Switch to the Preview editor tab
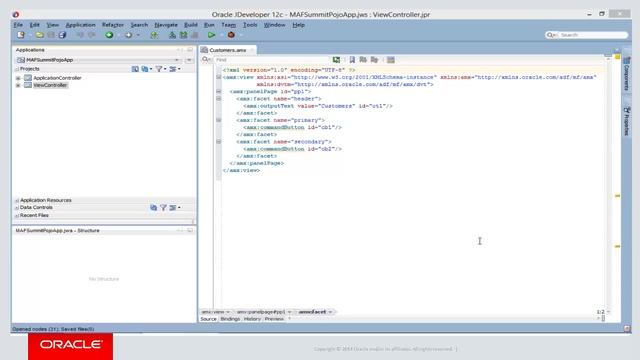640x360 pixels. [274, 319]
